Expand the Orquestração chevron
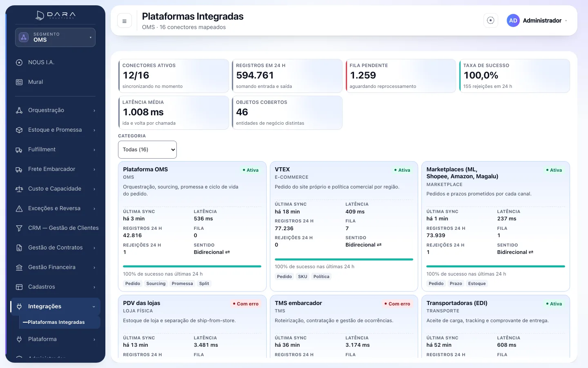Screen dimensions: 588x368 (94, 110)
